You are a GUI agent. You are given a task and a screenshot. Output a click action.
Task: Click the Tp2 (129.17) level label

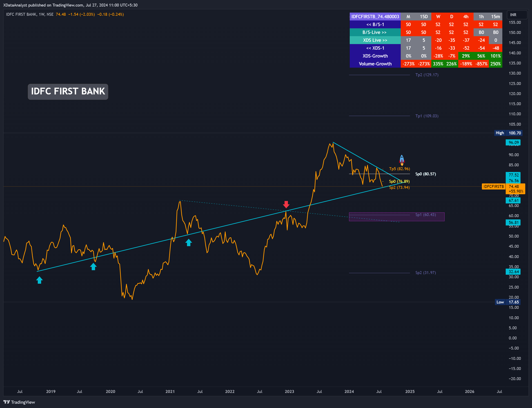[427, 75]
